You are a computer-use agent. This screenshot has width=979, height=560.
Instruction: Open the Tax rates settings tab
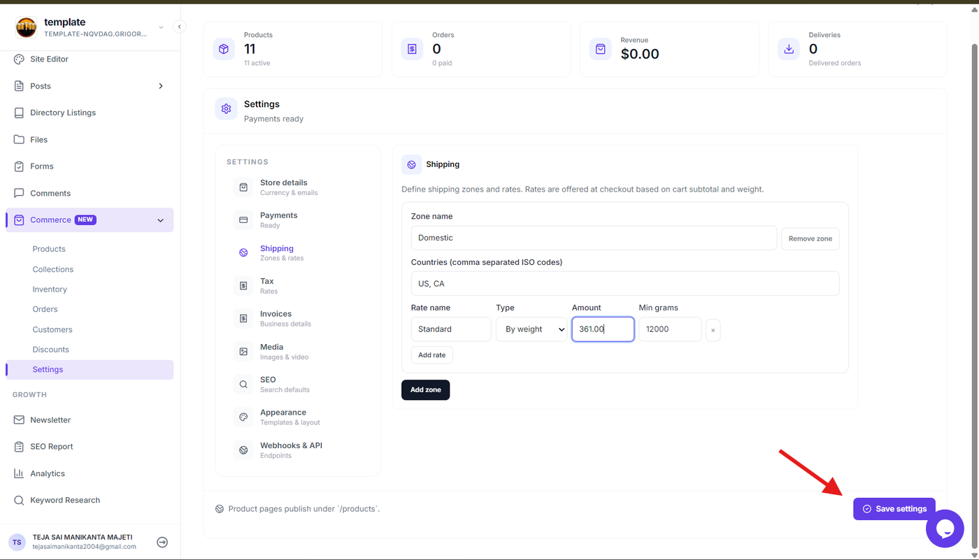[x=267, y=286]
